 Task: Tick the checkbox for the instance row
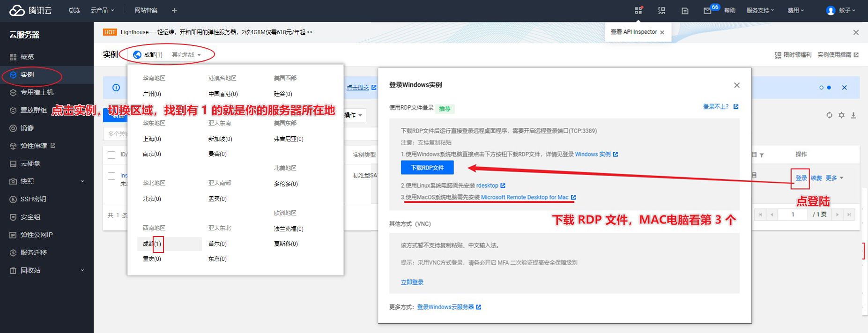pos(111,176)
